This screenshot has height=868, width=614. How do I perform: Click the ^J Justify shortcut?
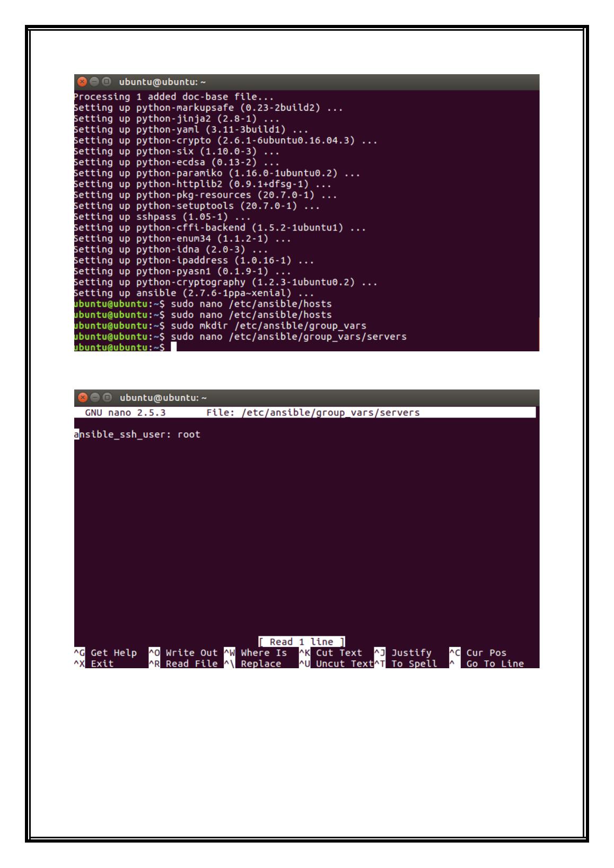tap(403, 653)
